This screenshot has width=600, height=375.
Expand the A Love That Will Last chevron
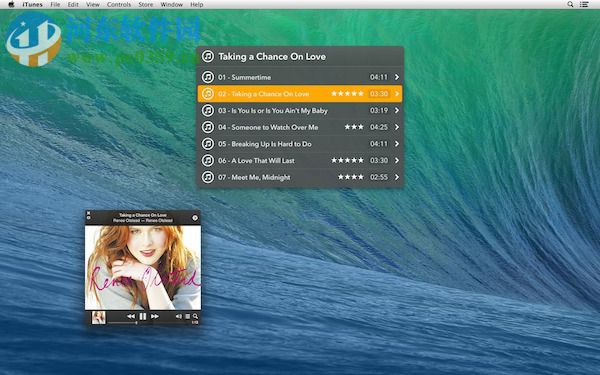397,160
